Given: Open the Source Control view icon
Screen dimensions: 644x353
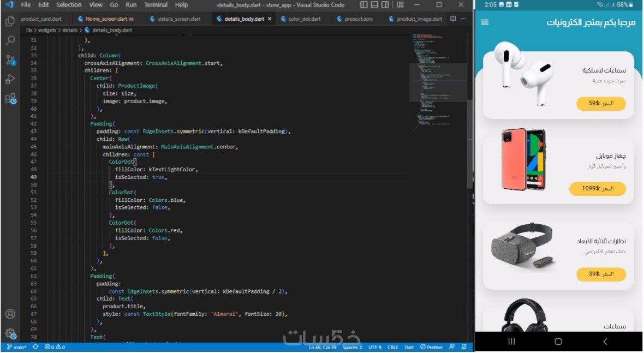Looking at the screenshot, I should click(x=10, y=60).
